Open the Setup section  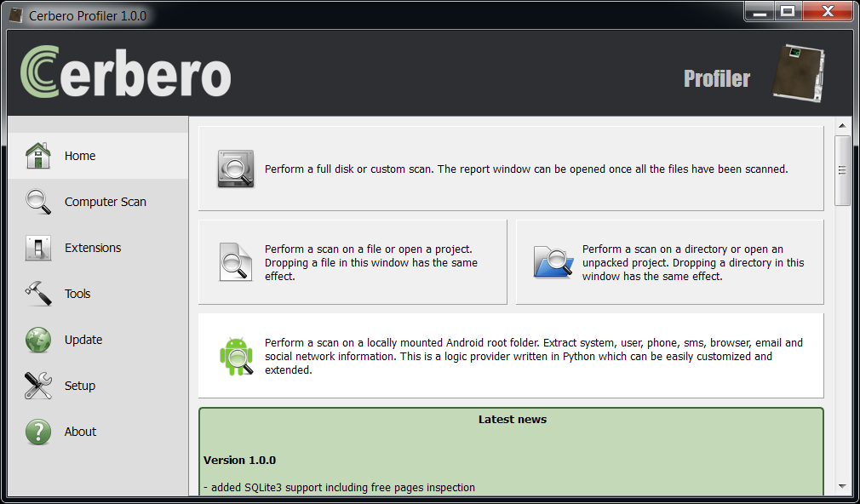pos(98,386)
